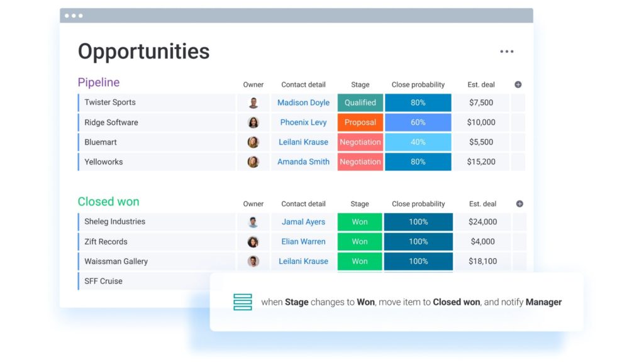Edit the Opportunities board title

(144, 52)
